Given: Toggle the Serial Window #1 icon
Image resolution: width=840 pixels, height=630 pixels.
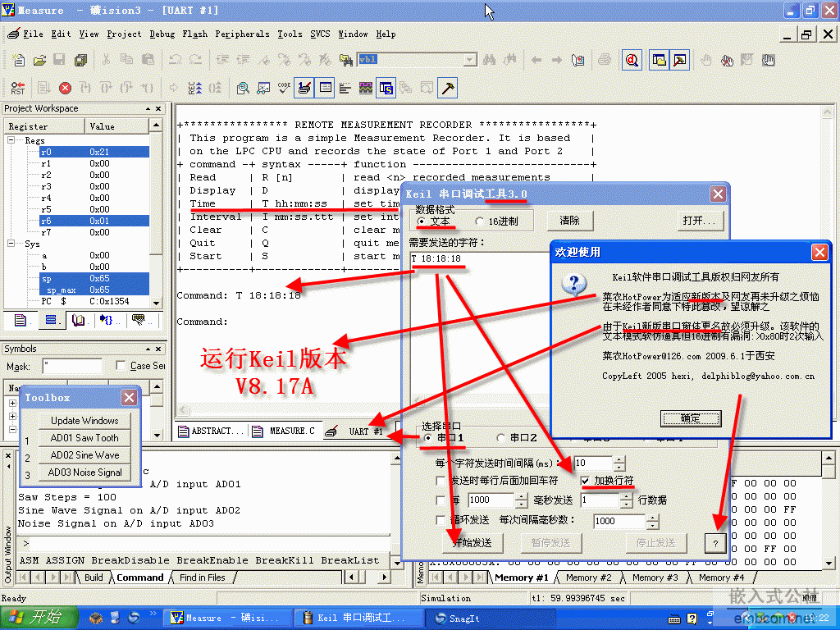Looking at the screenshot, I should coord(304,88).
